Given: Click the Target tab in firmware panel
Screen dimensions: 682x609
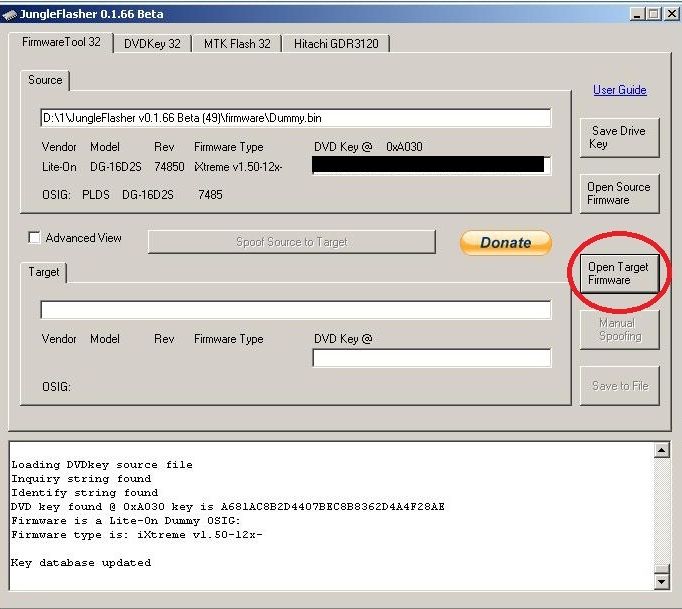Looking at the screenshot, I should click(44, 272).
